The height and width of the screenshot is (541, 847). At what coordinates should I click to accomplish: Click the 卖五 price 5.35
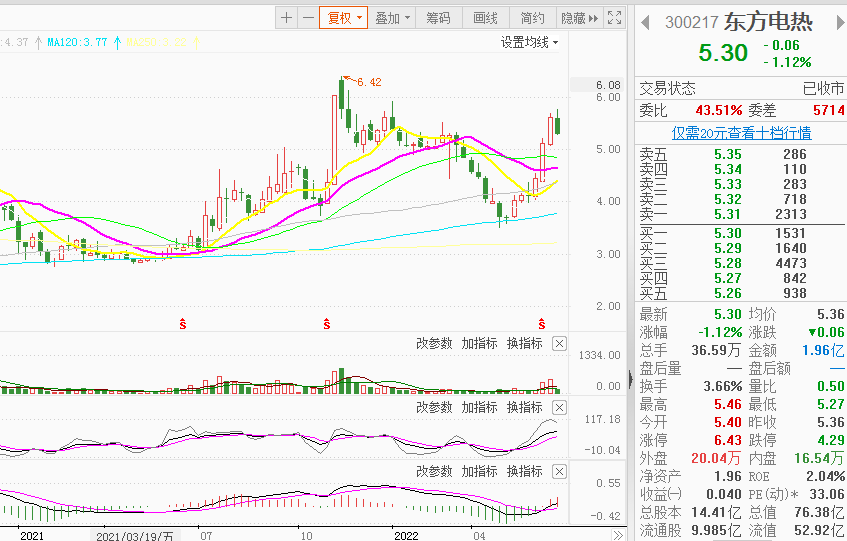[728, 154]
